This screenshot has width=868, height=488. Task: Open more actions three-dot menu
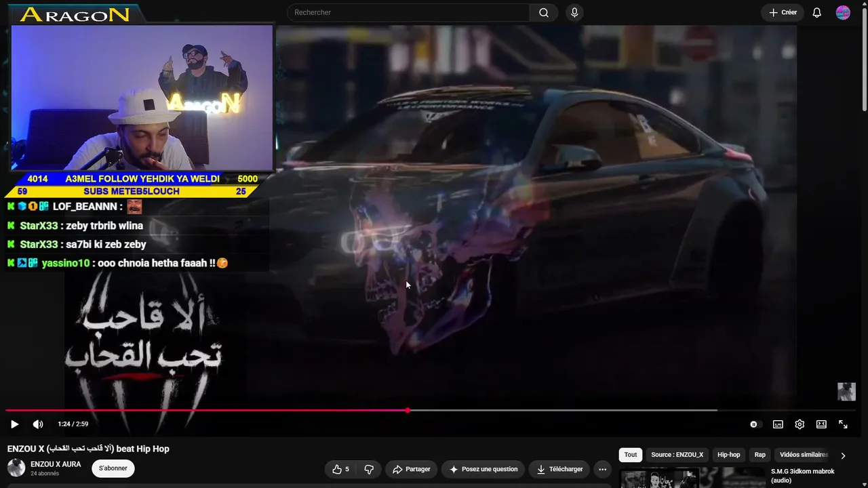pyautogui.click(x=602, y=469)
